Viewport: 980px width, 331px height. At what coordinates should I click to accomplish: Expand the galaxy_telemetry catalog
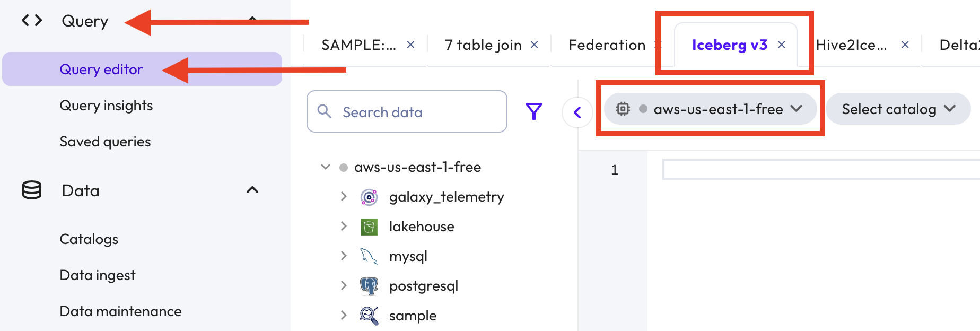coord(344,197)
